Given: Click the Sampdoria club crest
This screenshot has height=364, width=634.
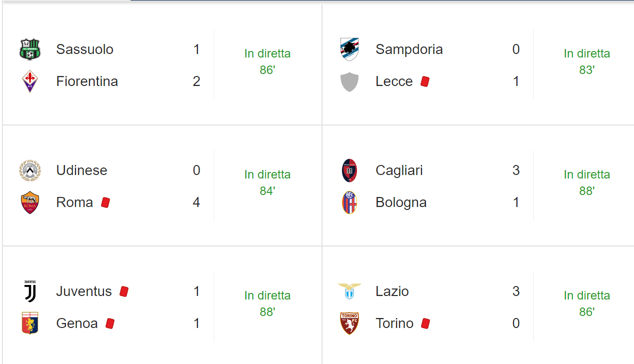Looking at the screenshot, I should [349, 49].
